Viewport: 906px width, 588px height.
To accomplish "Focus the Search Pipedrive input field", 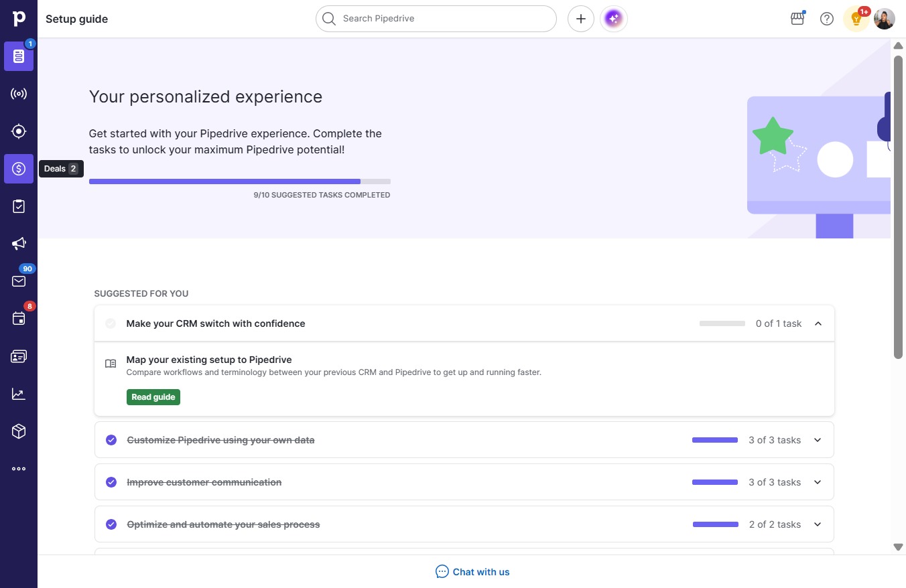I will point(436,19).
